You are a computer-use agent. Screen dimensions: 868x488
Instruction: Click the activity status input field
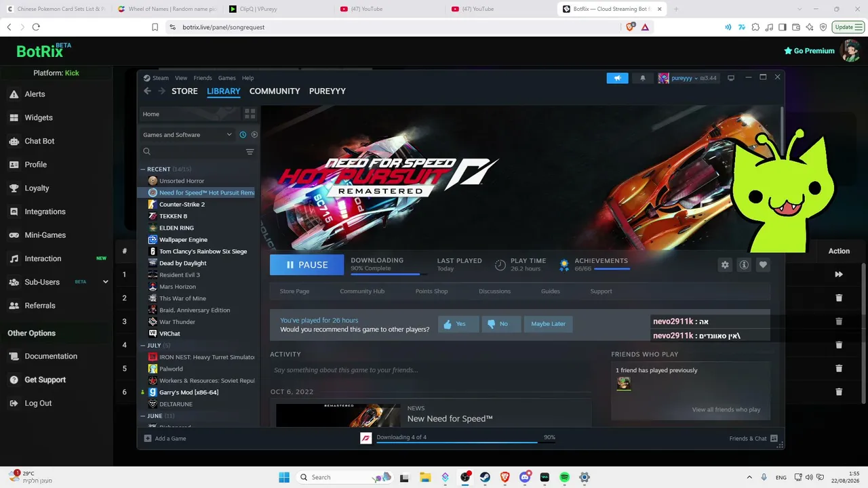point(431,370)
